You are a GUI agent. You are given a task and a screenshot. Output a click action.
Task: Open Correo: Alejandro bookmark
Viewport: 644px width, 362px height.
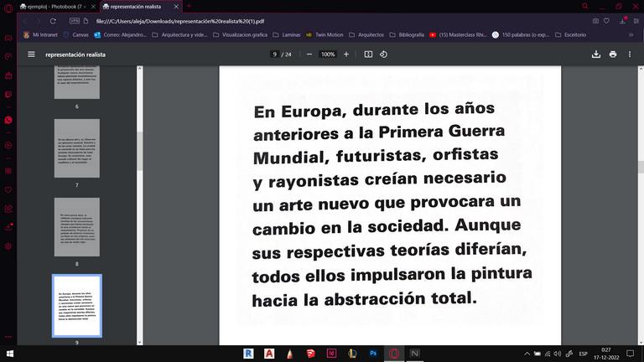120,35
